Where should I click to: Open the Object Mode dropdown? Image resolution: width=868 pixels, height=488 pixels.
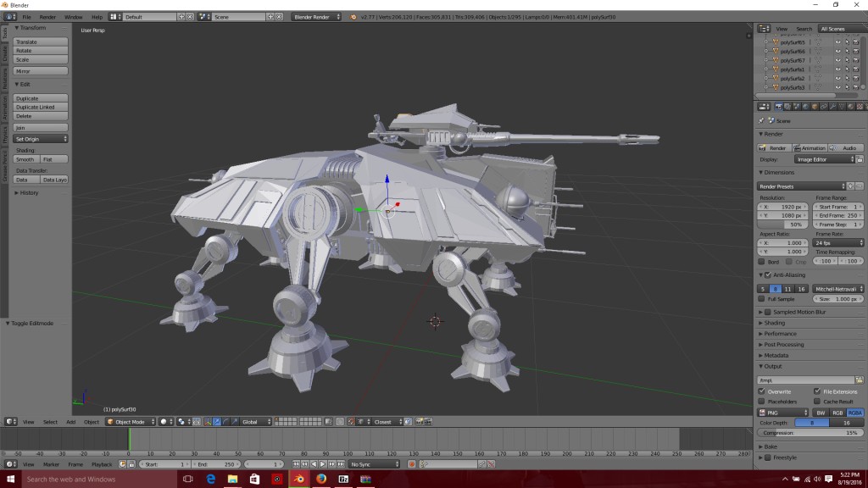pyautogui.click(x=131, y=421)
